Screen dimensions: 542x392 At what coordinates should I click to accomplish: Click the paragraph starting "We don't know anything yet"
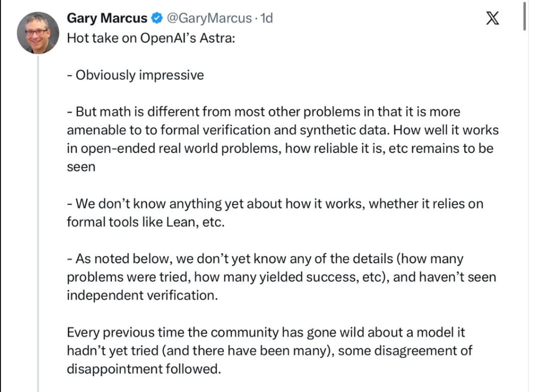pyautogui.click(x=275, y=213)
